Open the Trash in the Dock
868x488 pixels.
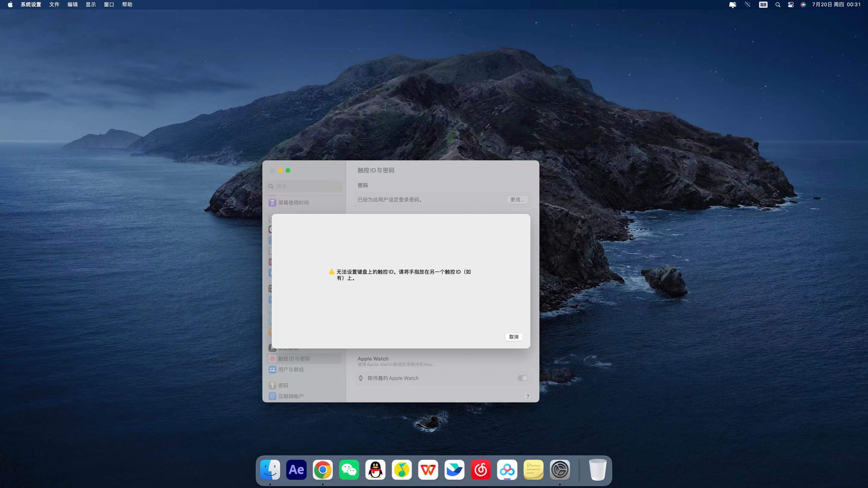tap(597, 470)
